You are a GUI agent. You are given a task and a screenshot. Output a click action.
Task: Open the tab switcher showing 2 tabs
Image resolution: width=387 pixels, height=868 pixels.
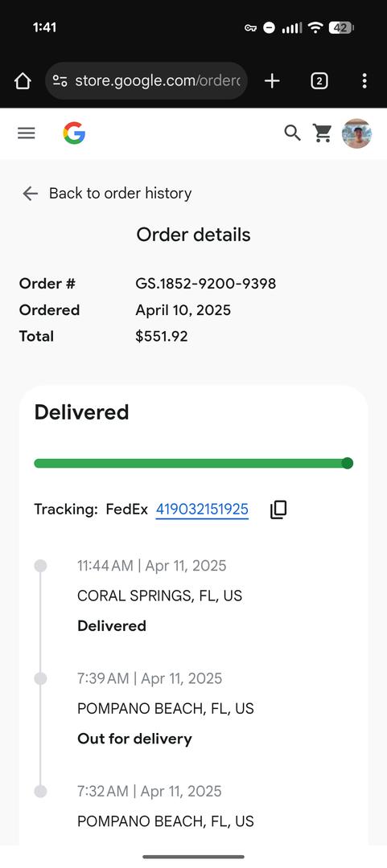coord(319,81)
